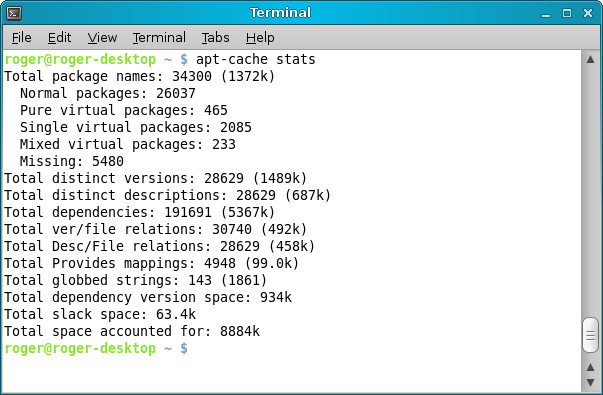Click the terminal icon in title bar
Screen dimensions: 603x395
pyautogui.click(x=14, y=13)
